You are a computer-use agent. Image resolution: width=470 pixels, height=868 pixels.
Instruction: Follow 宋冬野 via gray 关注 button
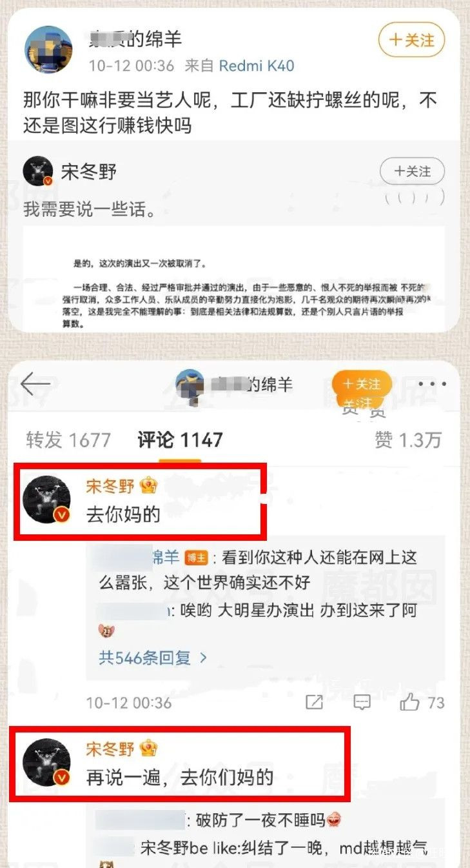click(x=413, y=172)
